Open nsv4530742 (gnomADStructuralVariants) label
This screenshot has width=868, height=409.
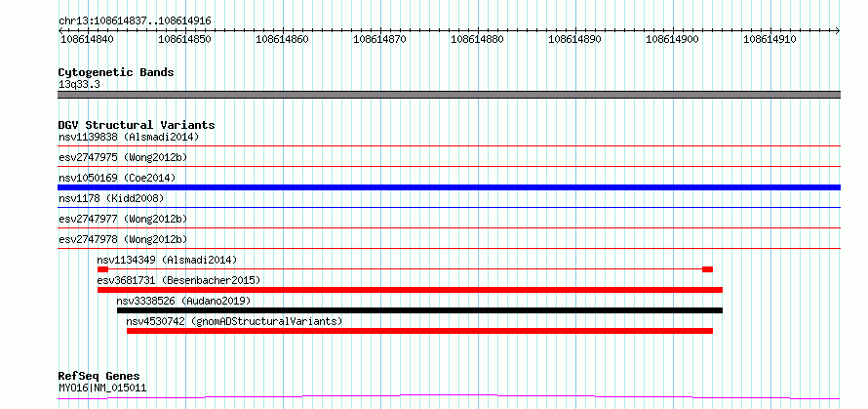(x=235, y=321)
